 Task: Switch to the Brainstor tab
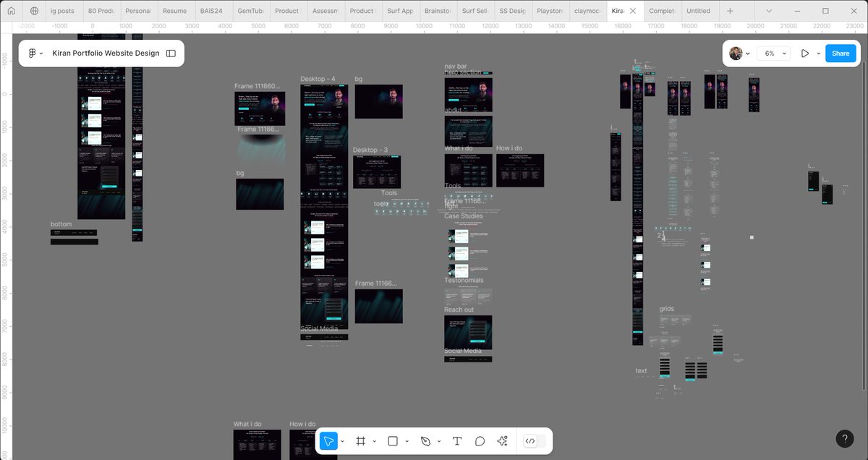[x=437, y=11]
